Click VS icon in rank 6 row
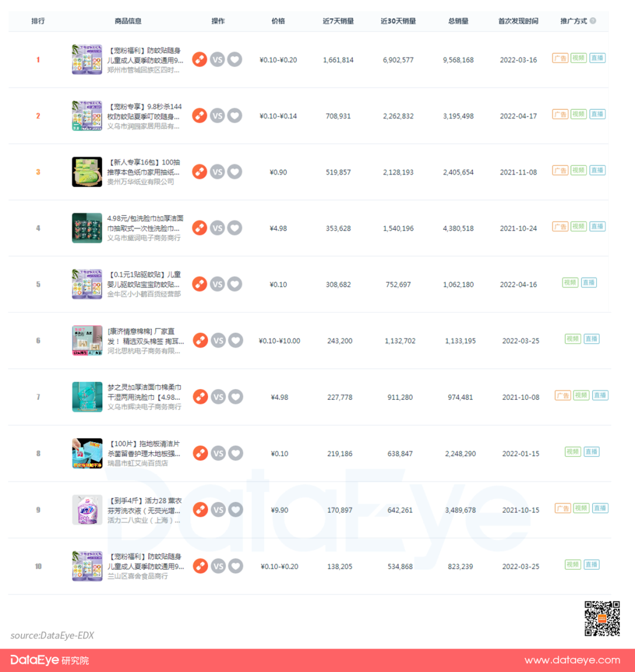The height and width of the screenshot is (672, 635). (x=218, y=340)
